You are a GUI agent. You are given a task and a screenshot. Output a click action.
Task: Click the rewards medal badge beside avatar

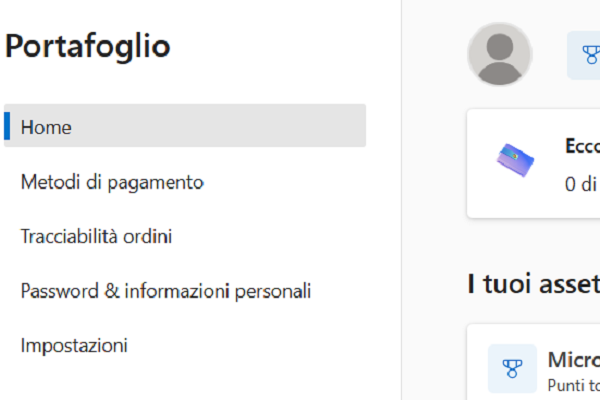[x=586, y=55]
